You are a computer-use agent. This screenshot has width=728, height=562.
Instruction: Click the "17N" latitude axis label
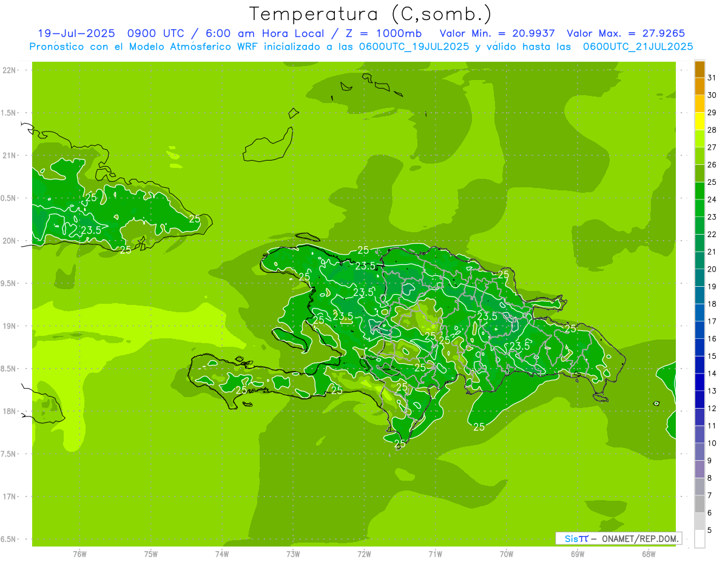10,497
